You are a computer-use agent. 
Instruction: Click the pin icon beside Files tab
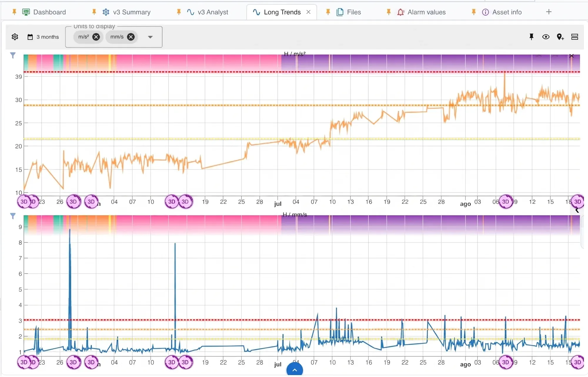click(328, 12)
